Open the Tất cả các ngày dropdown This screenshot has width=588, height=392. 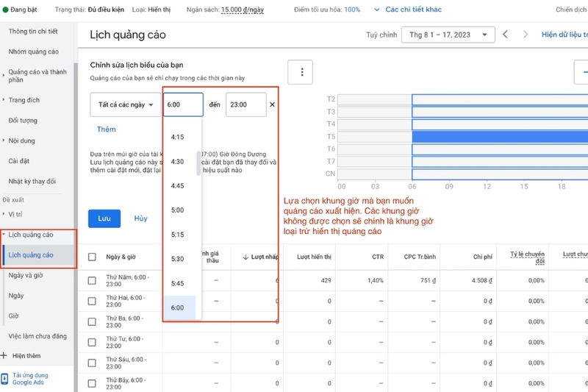125,105
